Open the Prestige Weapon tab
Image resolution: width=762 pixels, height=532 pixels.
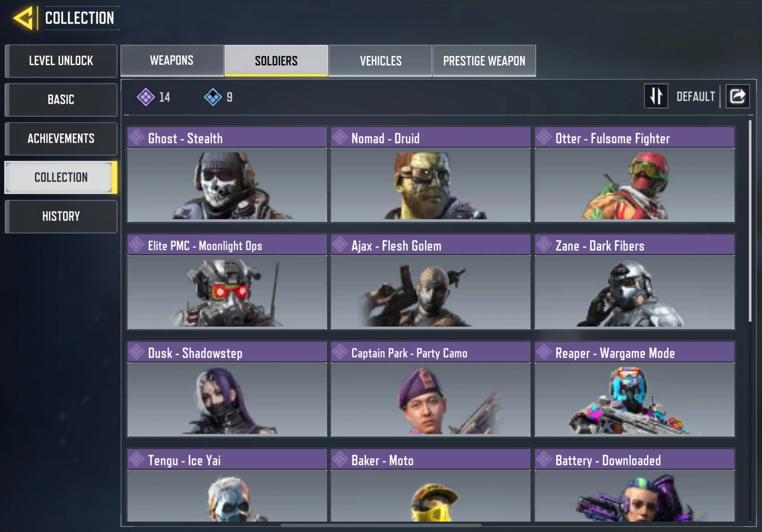coord(484,61)
